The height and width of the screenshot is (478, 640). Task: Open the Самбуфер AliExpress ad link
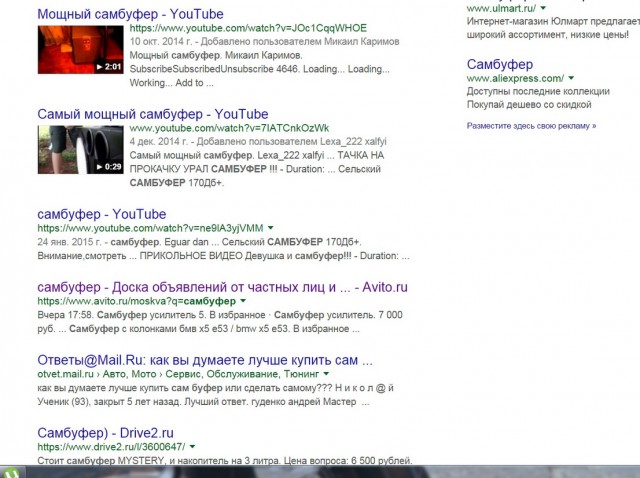pos(500,64)
